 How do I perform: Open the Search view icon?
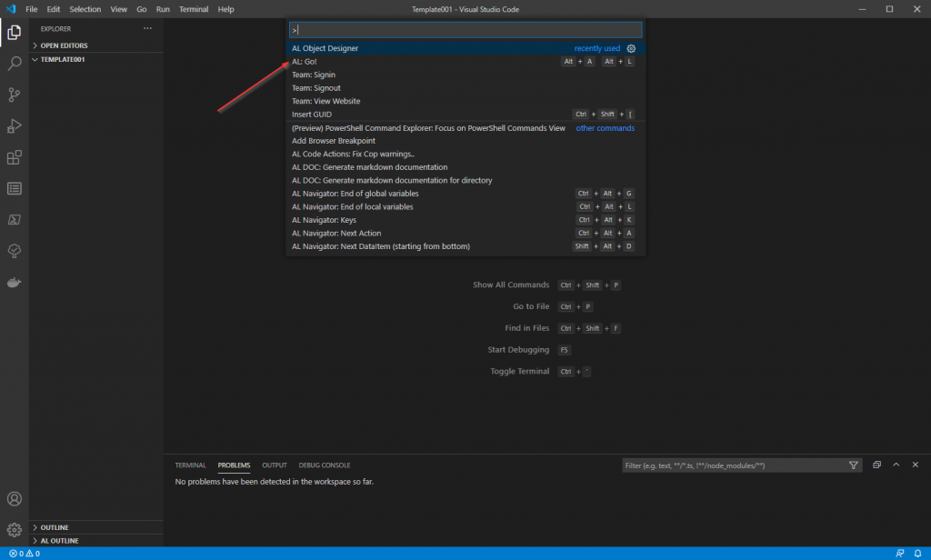pyautogui.click(x=15, y=63)
